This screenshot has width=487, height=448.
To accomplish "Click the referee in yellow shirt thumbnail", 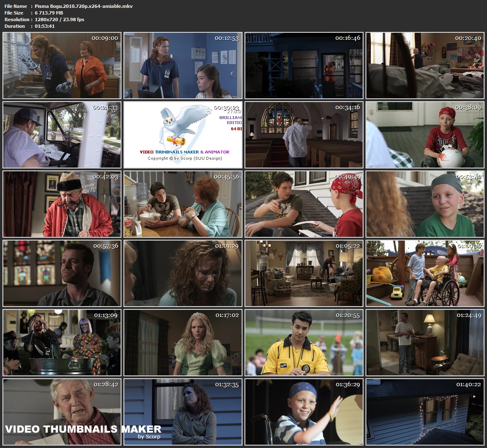I will tap(304, 343).
